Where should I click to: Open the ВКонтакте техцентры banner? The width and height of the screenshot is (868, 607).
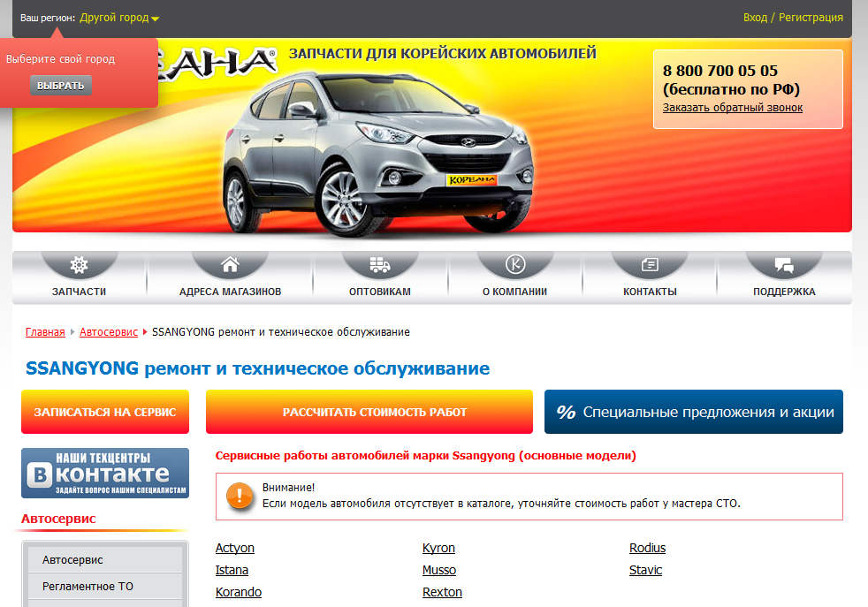(105, 473)
